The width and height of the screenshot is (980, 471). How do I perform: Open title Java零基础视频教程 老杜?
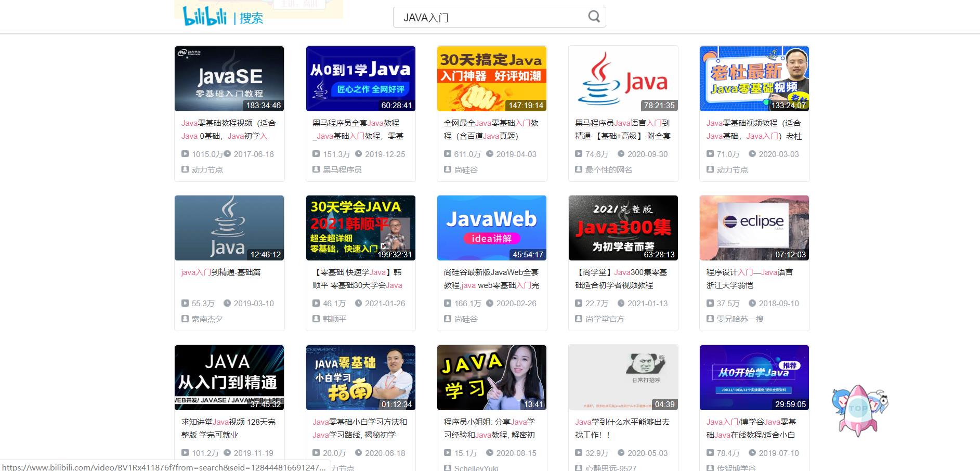click(754, 129)
